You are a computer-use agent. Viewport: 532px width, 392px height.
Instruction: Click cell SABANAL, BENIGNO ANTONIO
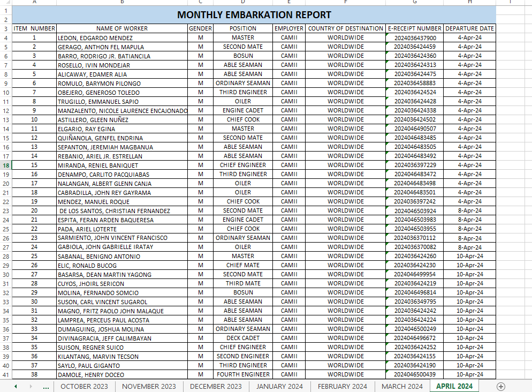[x=122, y=256]
